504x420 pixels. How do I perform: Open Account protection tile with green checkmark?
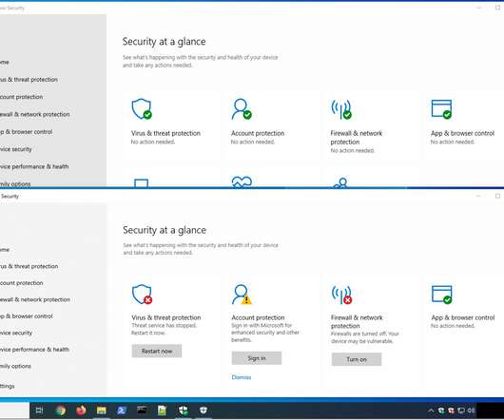click(x=258, y=133)
